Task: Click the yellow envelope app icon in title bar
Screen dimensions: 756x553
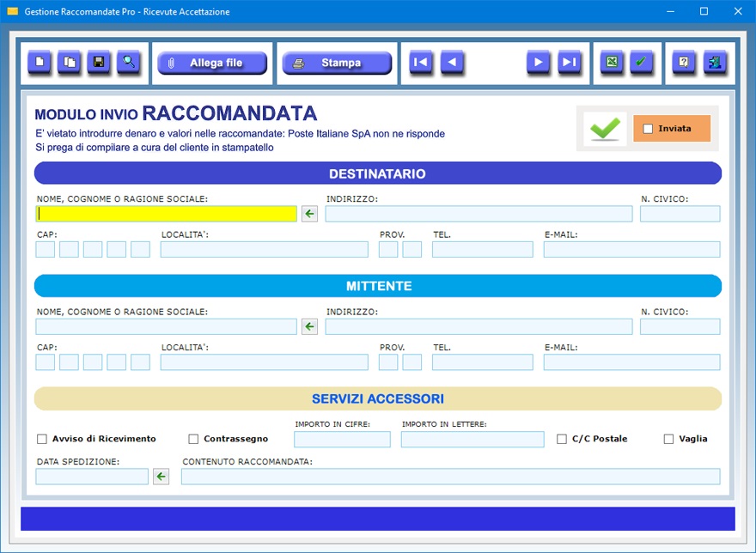Action: coord(13,11)
